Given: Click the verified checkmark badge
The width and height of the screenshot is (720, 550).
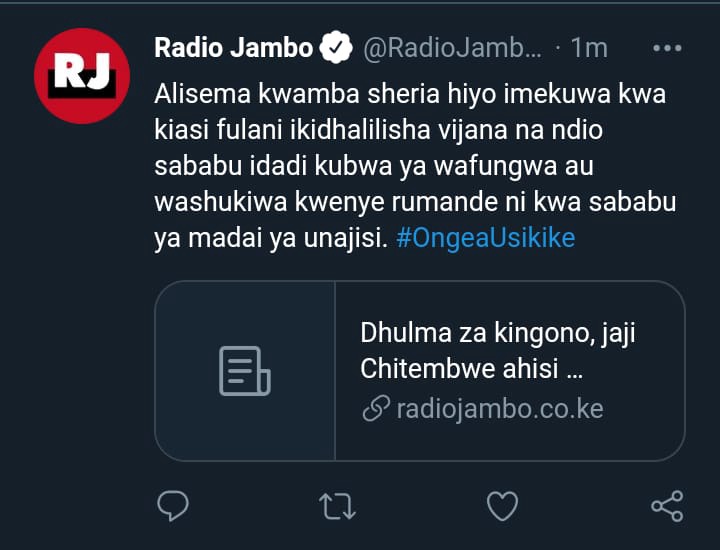Looking at the screenshot, I should [336, 47].
